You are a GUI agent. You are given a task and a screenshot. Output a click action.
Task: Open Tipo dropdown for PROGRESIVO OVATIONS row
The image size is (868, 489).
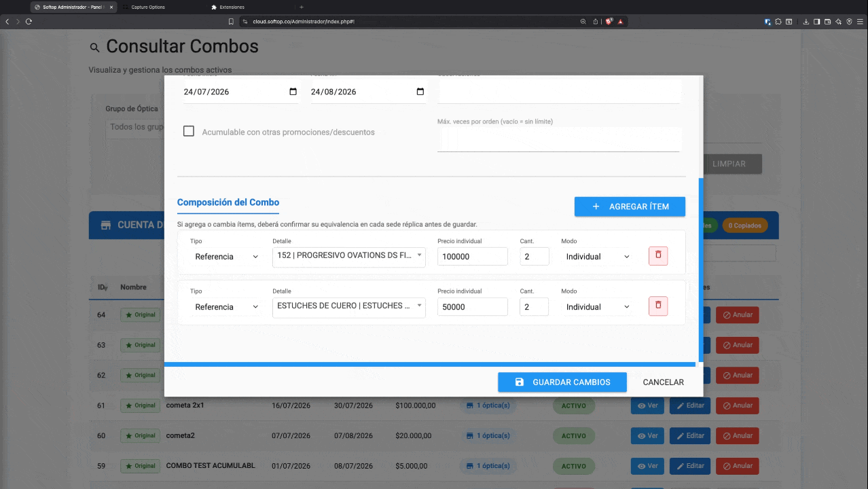pos(226,257)
